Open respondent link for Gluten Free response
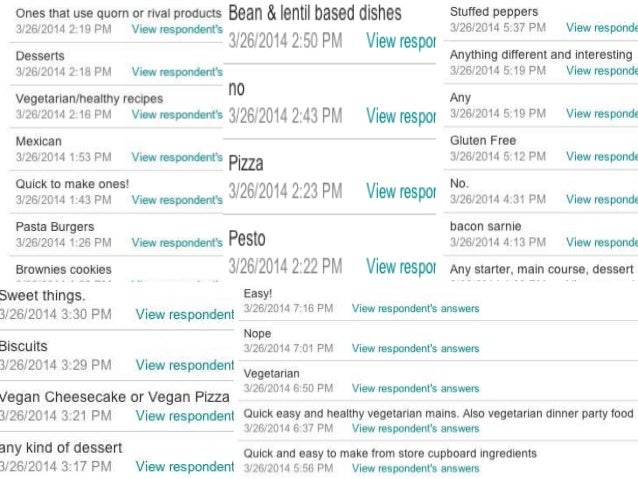The image size is (638, 479). point(601,156)
